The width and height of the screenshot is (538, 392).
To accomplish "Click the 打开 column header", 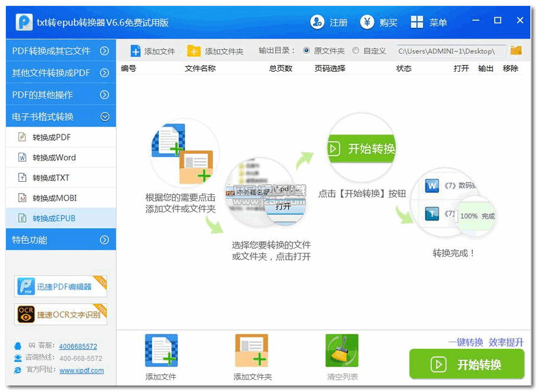I will pyautogui.click(x=461, y=68).
